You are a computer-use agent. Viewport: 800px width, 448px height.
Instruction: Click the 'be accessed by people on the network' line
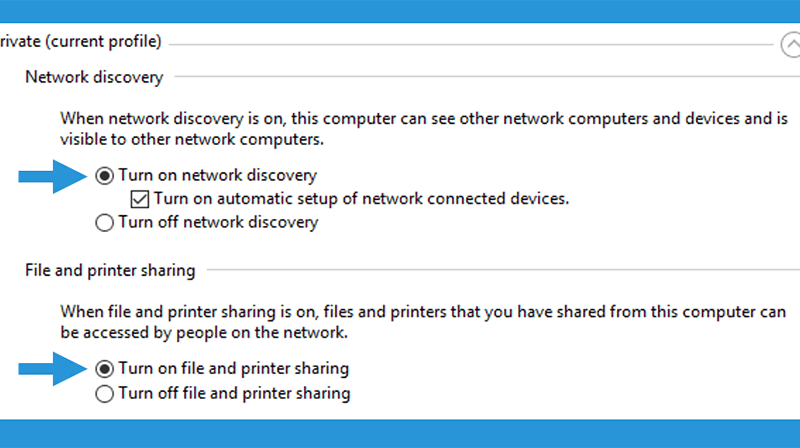click(x=204, y=333)
